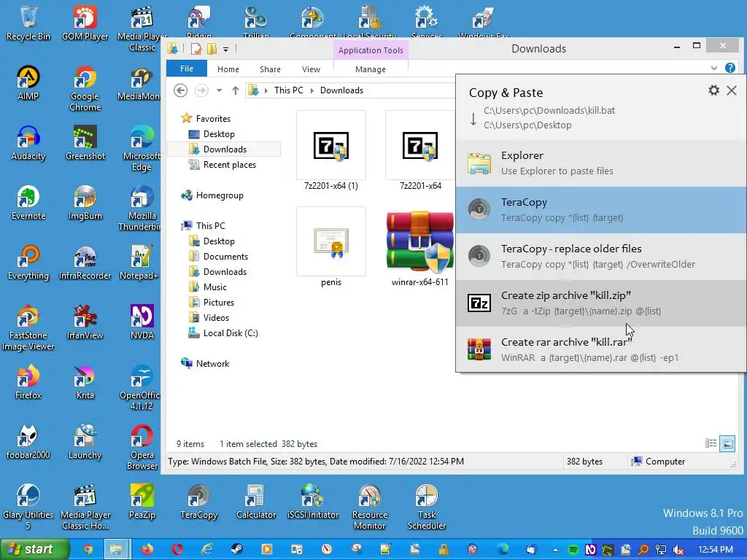Switch to the Share ribbon tab
The width and height of the screenshot is (747, 560).
click(270, 69)
